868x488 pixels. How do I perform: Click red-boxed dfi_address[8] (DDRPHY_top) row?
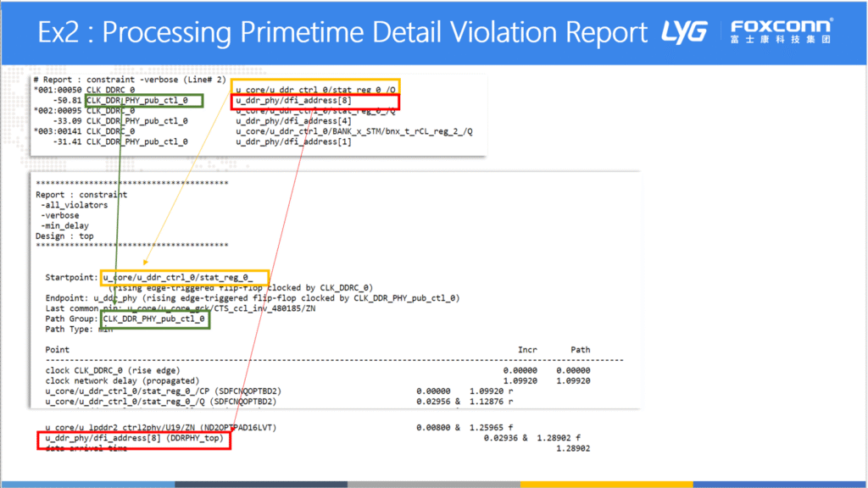click(133, 439)
